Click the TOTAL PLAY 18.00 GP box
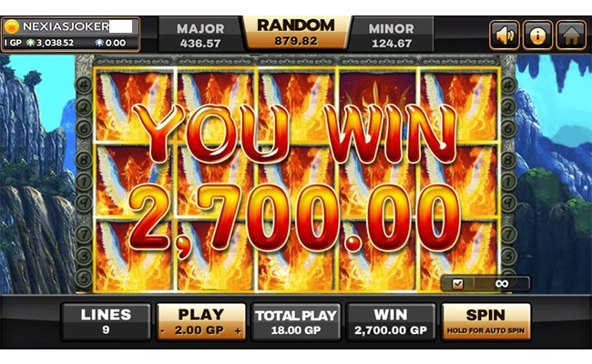The width and height of the screenshot is (592, 364). click(296, 322)
